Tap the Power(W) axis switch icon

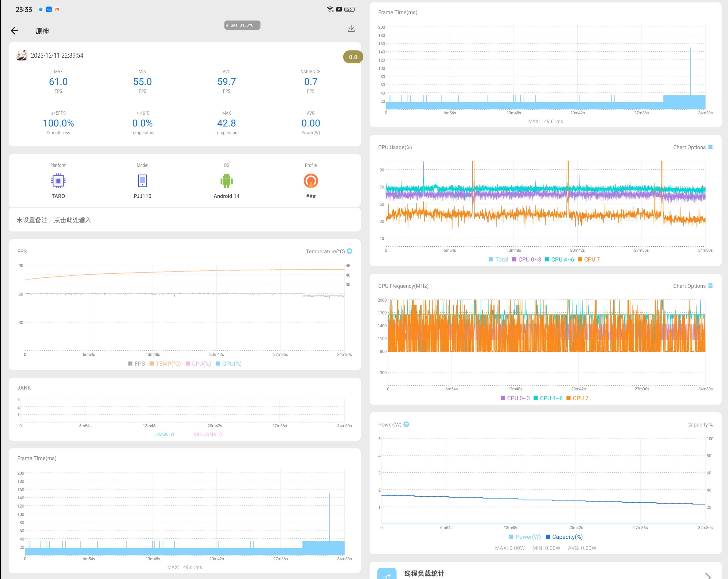406,424
